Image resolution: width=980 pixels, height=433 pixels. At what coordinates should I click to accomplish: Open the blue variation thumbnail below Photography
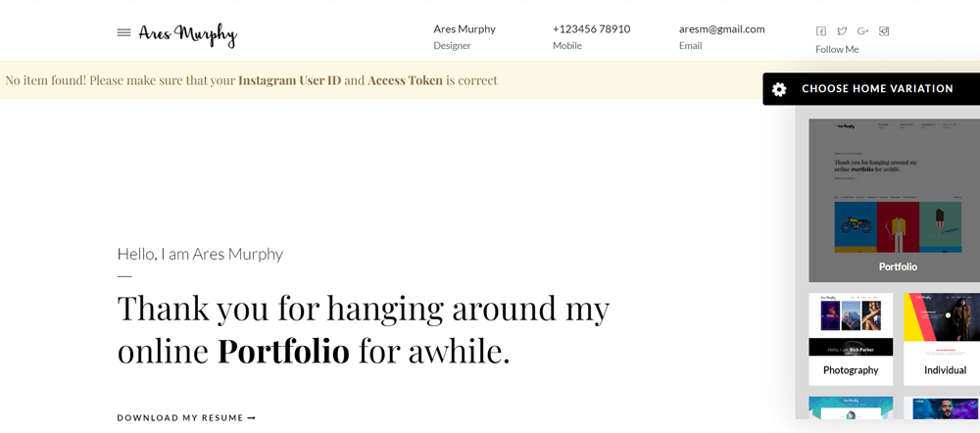pos(851,408)
